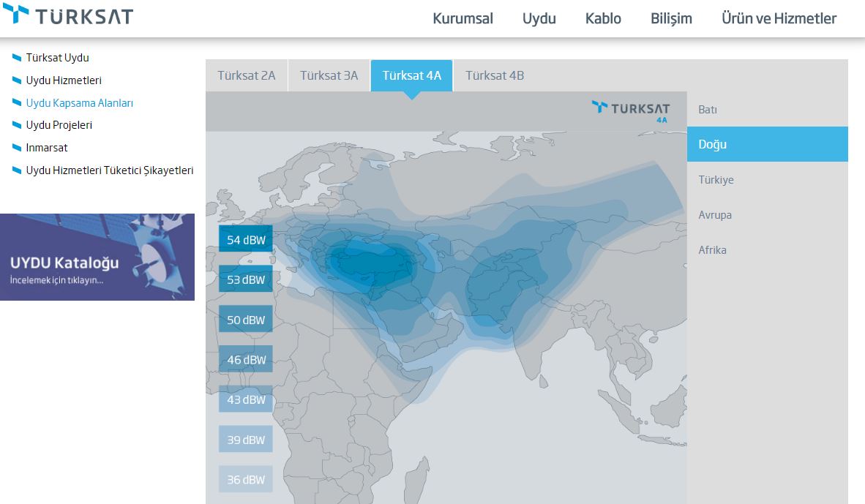The height and width of the screenshot is (504, 865).
Task: Switch to the Türksat 4B tab
Action: 494,75
